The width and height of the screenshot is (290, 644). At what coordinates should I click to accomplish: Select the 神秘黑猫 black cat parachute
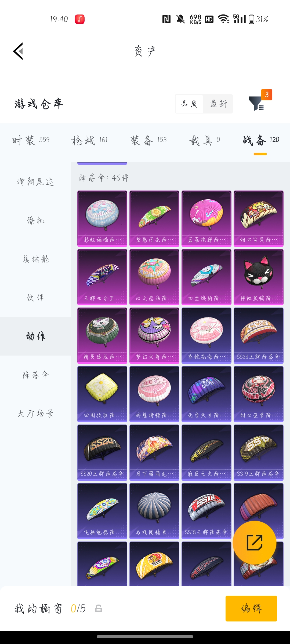pos(258,277)
